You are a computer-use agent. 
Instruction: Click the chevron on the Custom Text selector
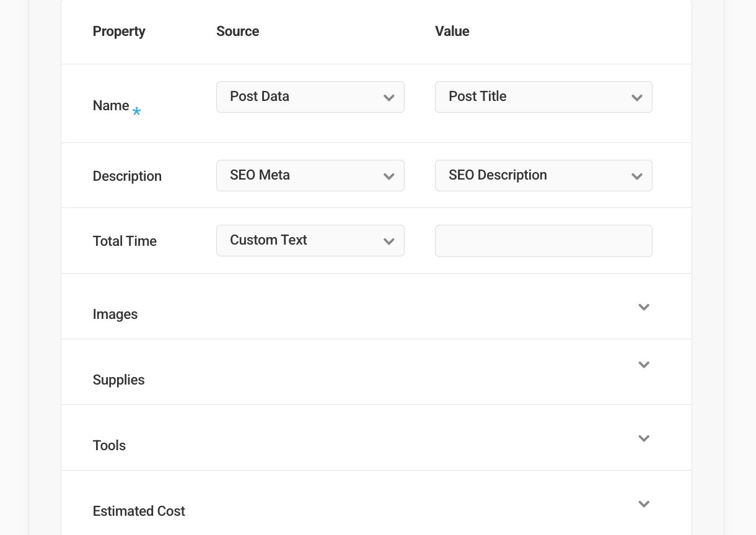[389, 241]
